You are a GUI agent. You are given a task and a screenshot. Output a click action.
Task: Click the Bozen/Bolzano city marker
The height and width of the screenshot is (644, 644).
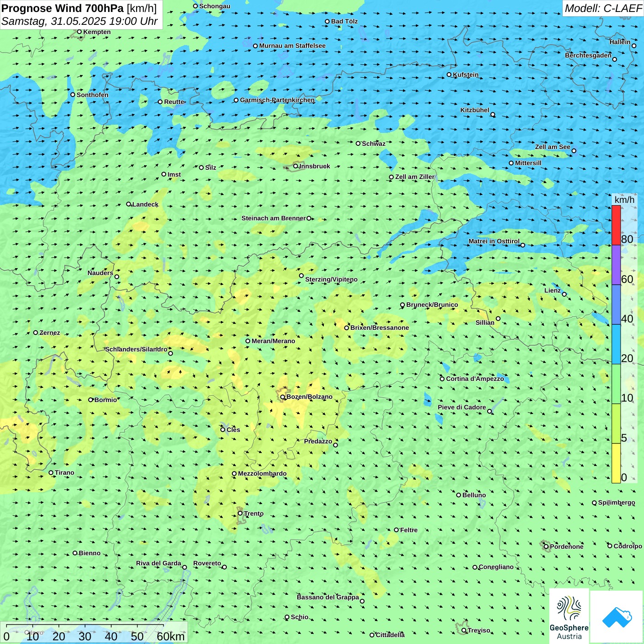click(282, 397)
